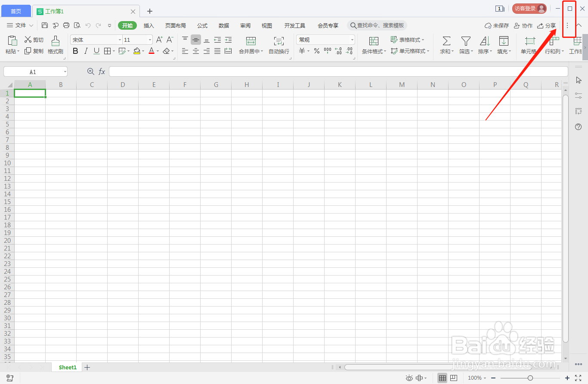Image resolution: width=588 pixels, height=384 pixels.
Task: Switch to the 公式 (Formulas) tab
Action: tap(202, 25)
